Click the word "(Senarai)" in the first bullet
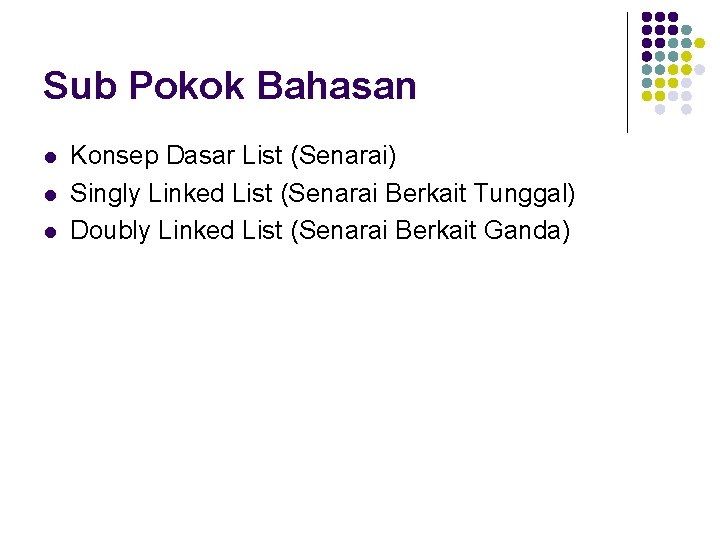Screen dimensions: 720x540 pos(343,156)
